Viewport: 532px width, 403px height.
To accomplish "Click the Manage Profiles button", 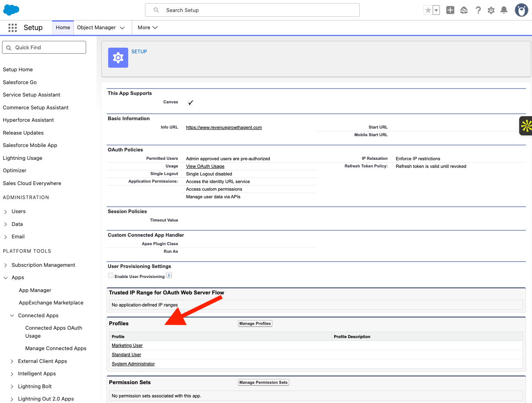I will 255,323.
